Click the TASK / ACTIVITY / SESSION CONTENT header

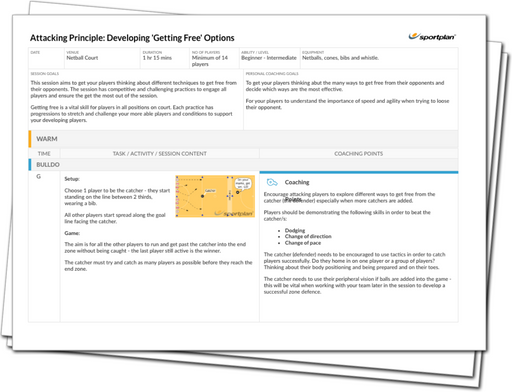(160, 154)
